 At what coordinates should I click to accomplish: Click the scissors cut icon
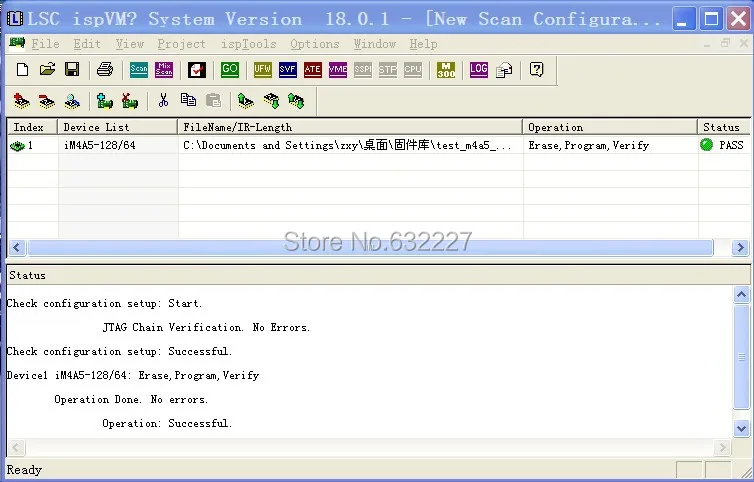point(163,101)
